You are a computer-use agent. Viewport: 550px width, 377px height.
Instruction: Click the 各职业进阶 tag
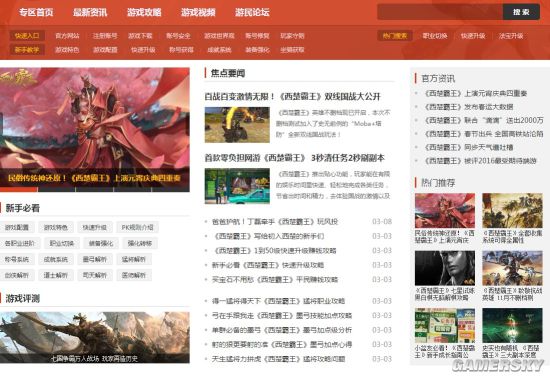[20, 243]
